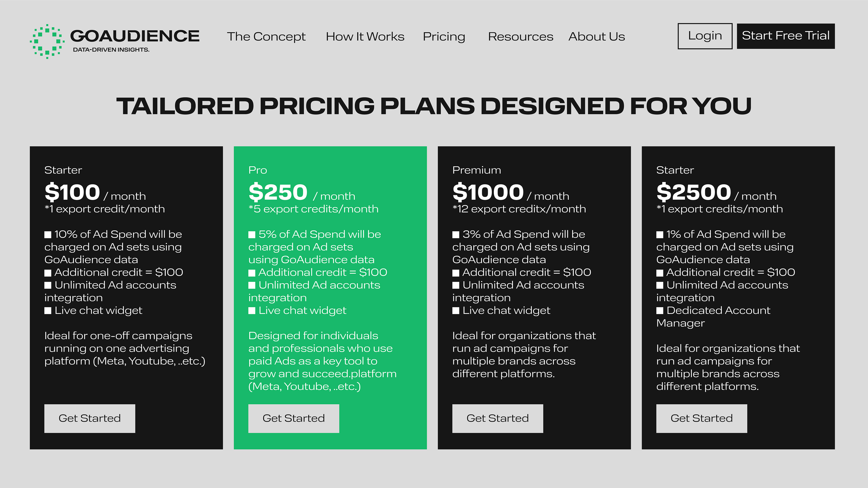Click the $250 price in Pro card
868x488 pixels.
(x=278, y=192)
